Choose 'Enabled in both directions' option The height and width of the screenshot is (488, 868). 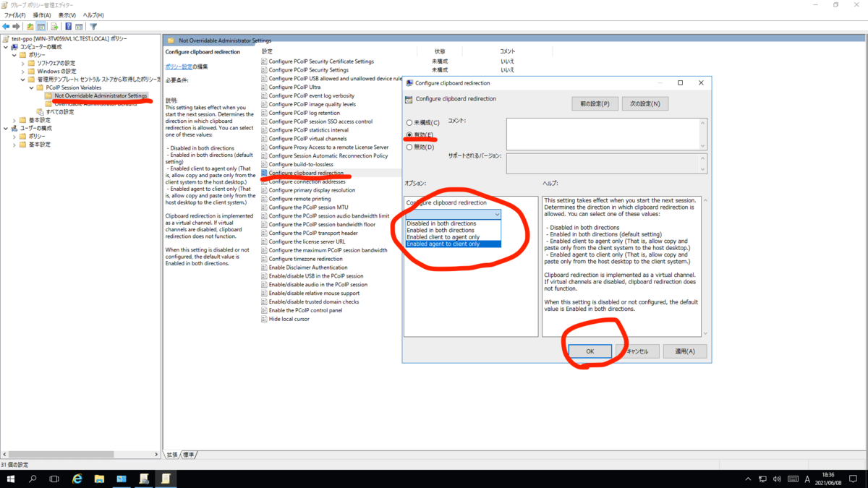pyautogui.click(x=454, y=231)
